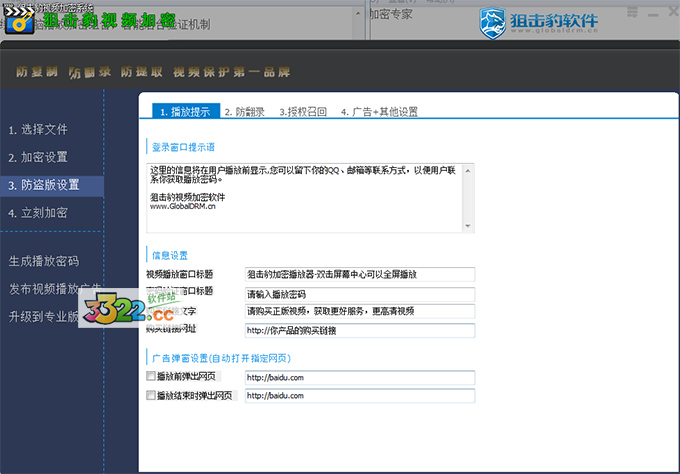Open step 1. 选择文件
Image resolution: width=680 pixels, height=474 pixels.
[38, 129]
